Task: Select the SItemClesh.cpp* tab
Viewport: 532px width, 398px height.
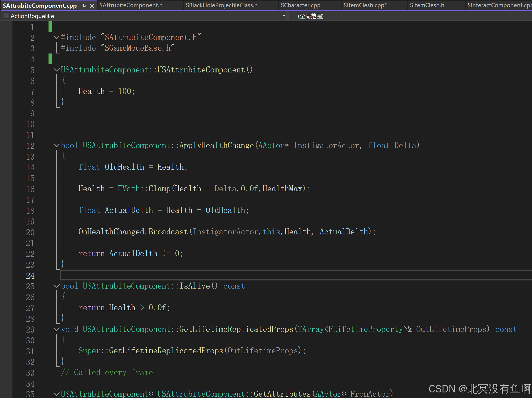Action: coord(365,5)
